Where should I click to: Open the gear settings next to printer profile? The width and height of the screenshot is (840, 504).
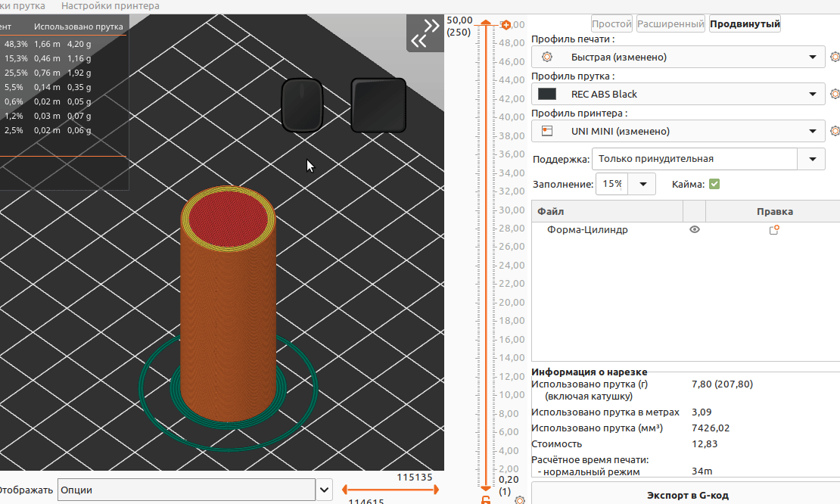pos(835,131)
